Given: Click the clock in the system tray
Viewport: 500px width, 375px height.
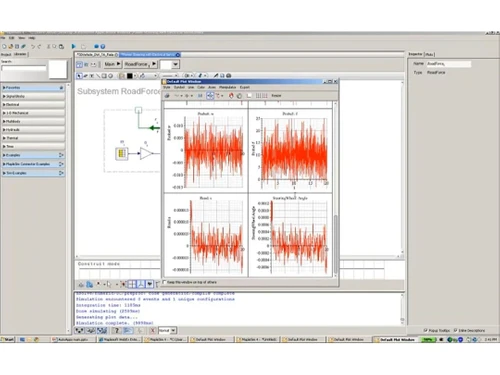Looking at the screenshot, I should (x=490, y=339).
